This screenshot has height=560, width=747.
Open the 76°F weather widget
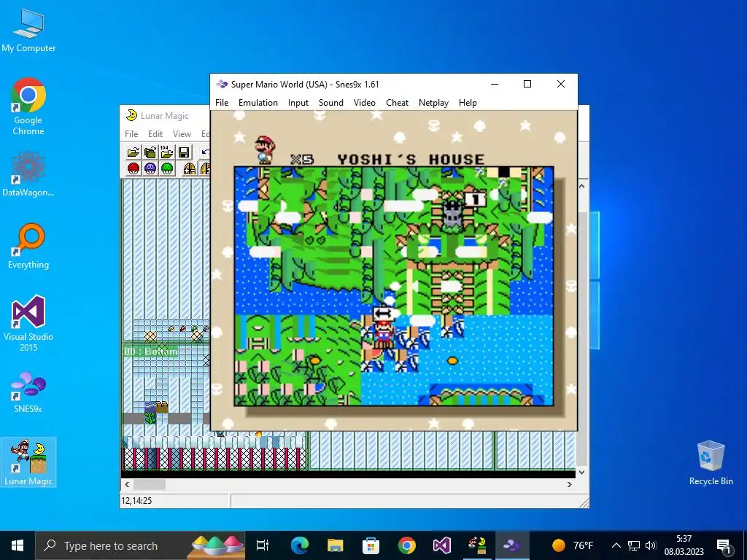click(572, 545)
